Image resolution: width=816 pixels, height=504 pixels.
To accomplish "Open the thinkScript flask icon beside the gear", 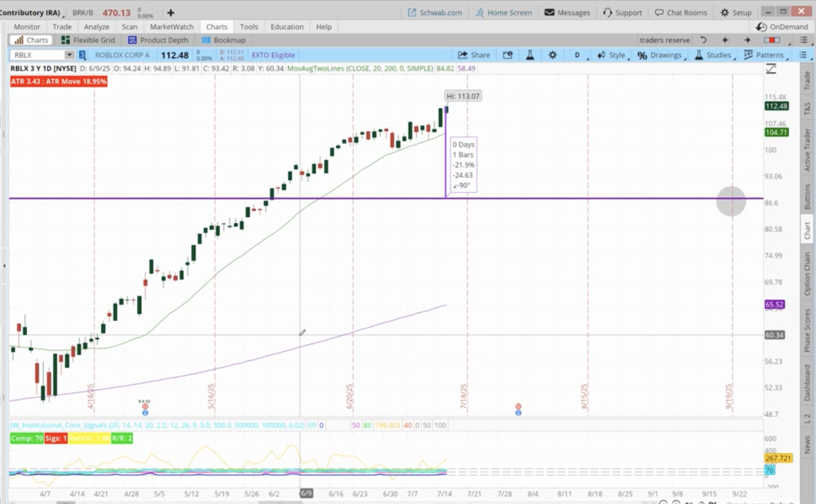I will [x=530, y=55].
